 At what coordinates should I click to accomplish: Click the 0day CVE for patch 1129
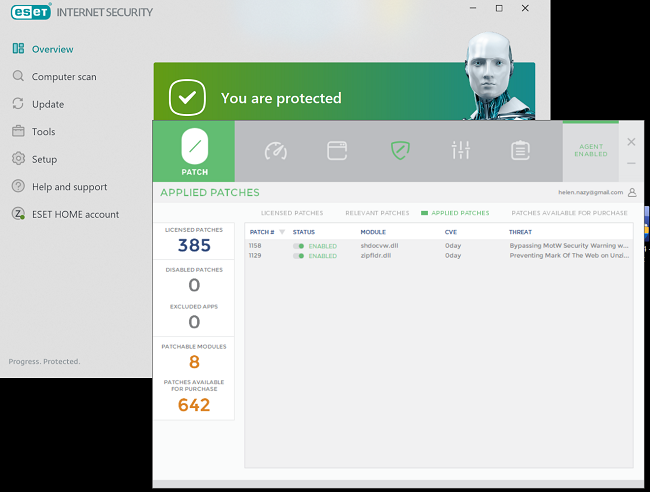[453, 255]
